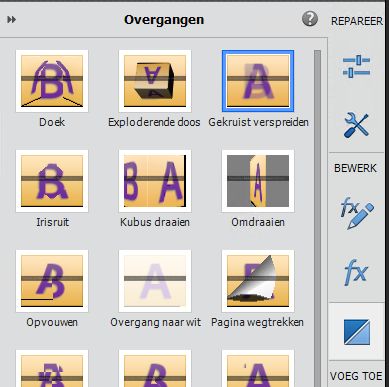
Task: Choose the Opvouwen transition
Action: [52, 281]
